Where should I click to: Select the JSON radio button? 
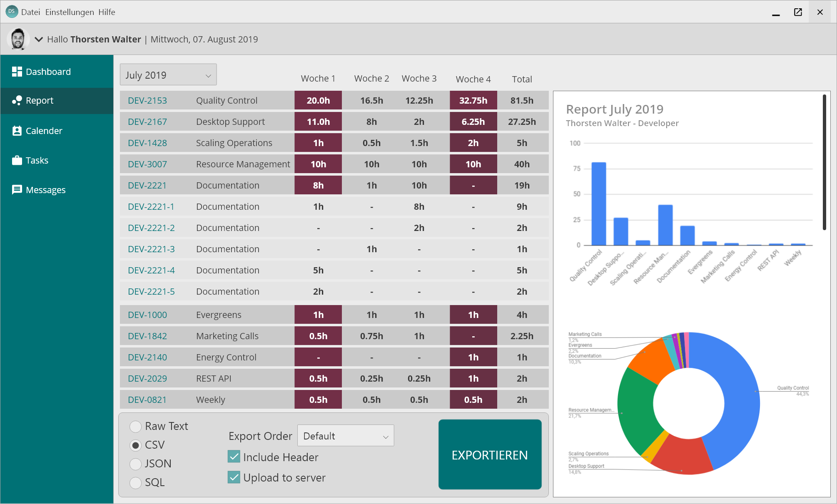[135, 464]
